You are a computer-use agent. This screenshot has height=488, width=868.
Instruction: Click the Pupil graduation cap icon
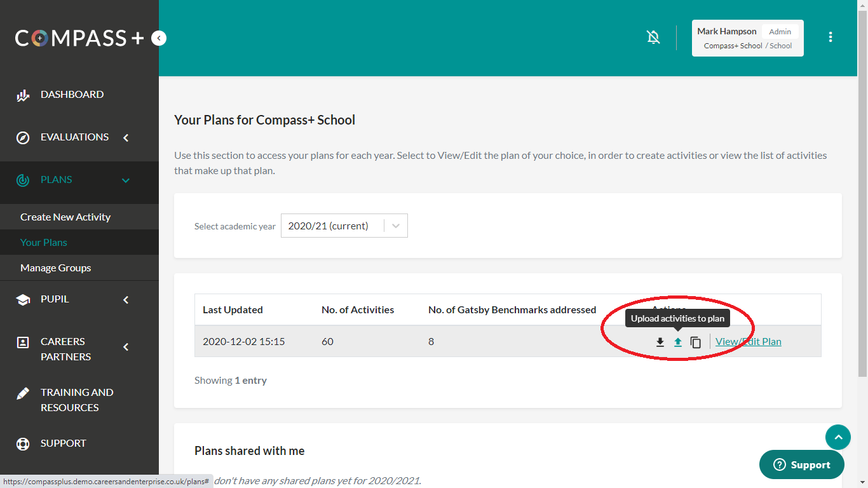[x=23, y=299]
